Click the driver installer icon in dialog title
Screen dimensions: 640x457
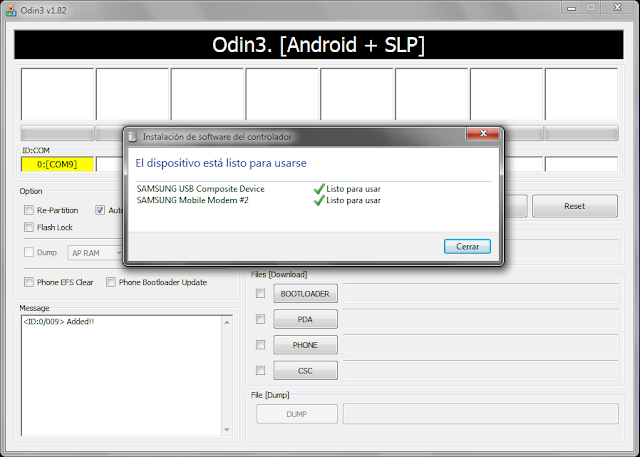click(x=133, y=137)
